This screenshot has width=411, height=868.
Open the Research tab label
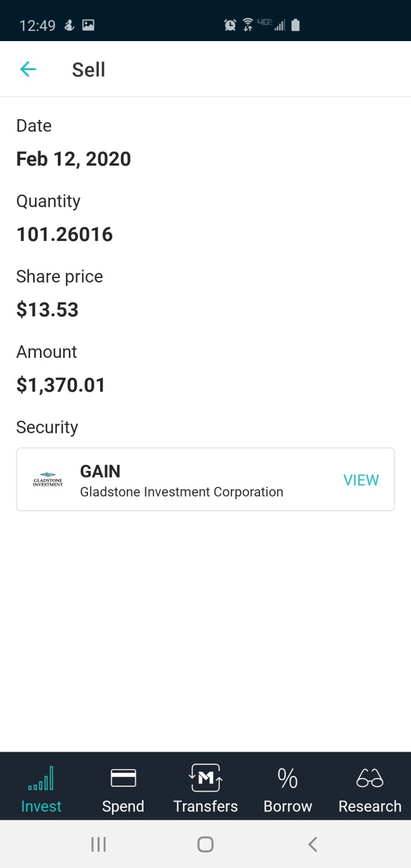click(x=370, y=806)
